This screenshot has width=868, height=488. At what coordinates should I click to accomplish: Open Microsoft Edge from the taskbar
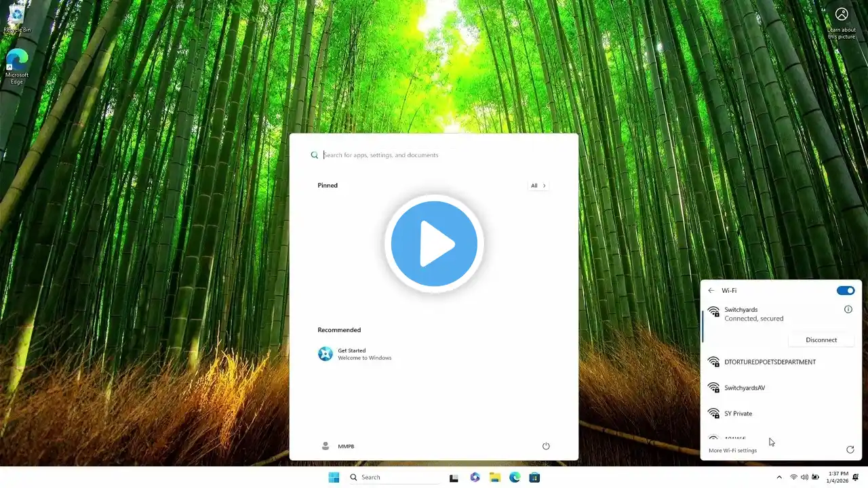[x=515, y=477]
